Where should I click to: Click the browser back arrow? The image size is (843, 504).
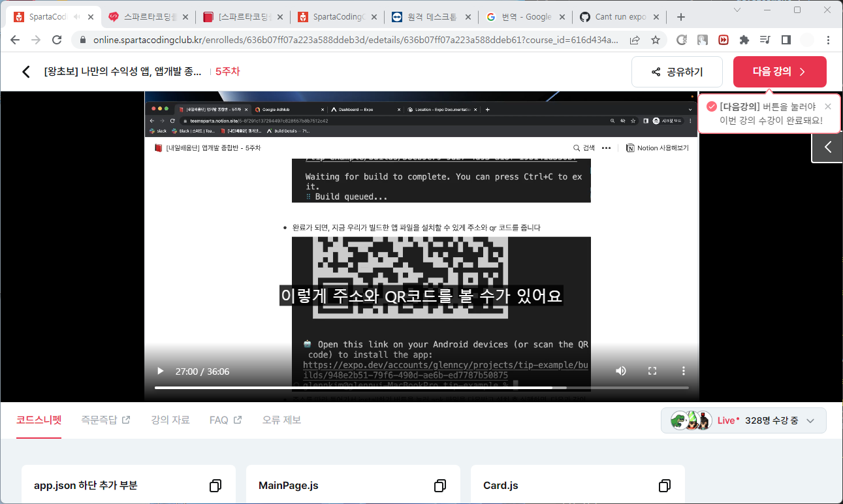point(15,40)
